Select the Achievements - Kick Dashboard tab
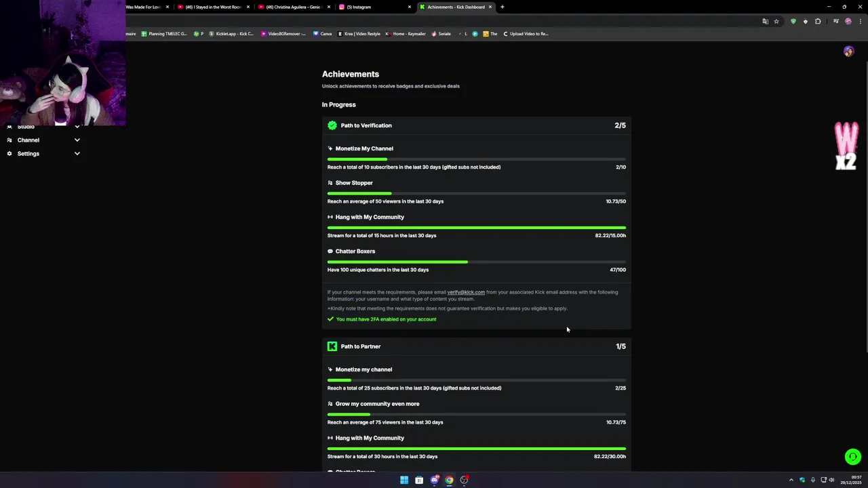Image resolution: width=868 pixels, height=488 pixels. pyautogui.click(x=456, y=7)
